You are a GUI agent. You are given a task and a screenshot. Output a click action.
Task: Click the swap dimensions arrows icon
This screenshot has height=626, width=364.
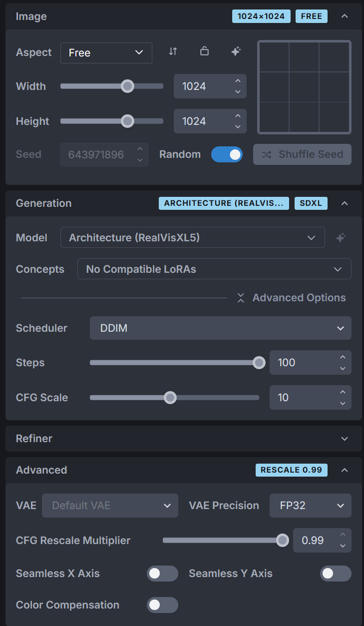point(173,52)
